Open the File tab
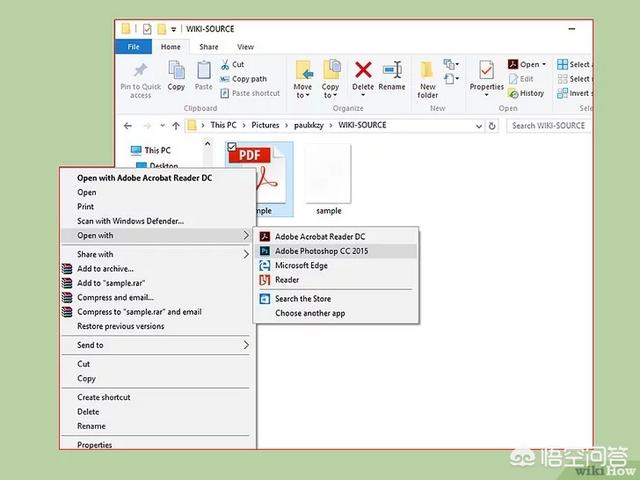 133,47
